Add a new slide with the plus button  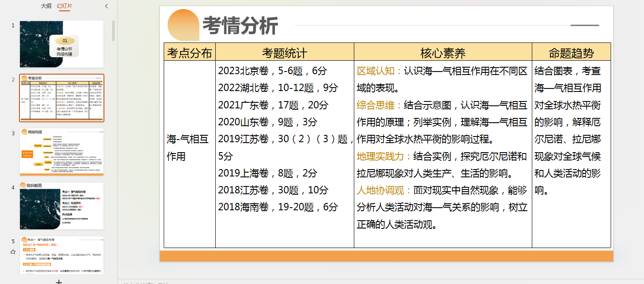coord(59,282)
